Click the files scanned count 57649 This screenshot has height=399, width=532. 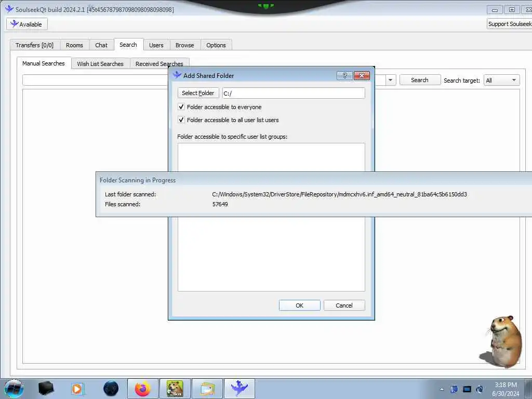[220, 204]
